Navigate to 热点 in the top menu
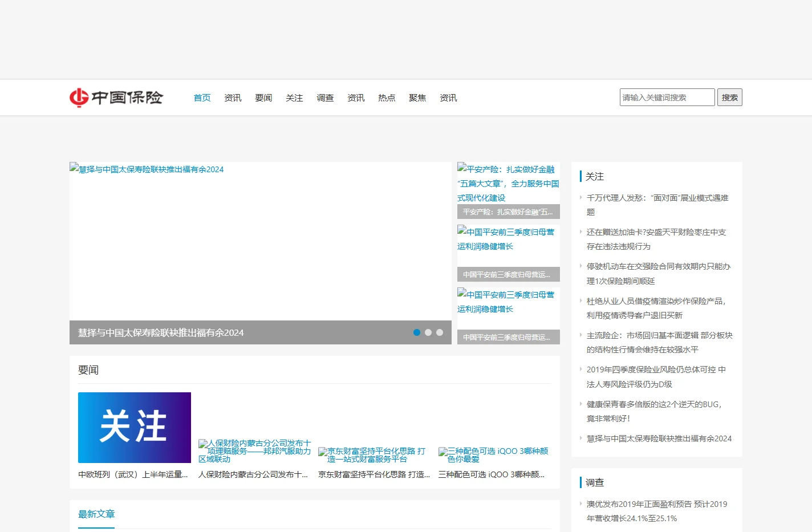This screenshot has height=532, width=812. pos(387,98)
